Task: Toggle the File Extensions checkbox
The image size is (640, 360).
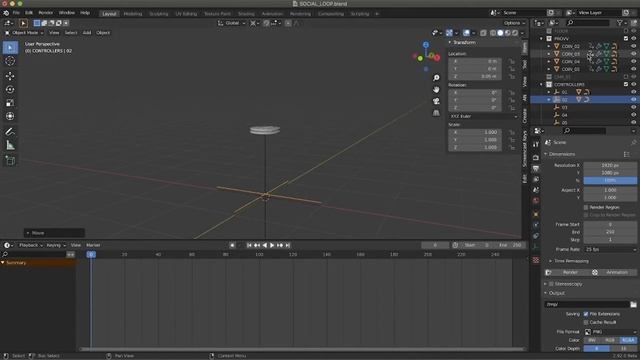Action: [x=586, y=314]
